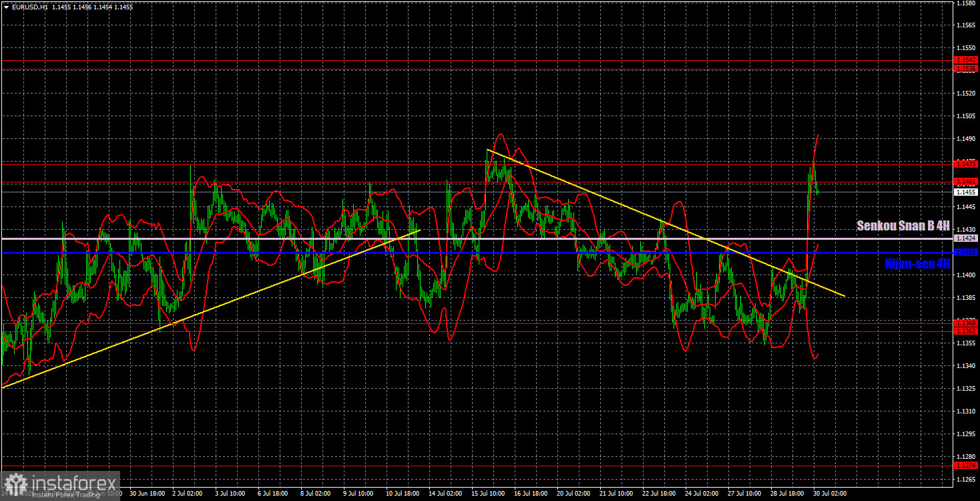Click the 1.1490 price scale label
The height and width of the screenshot is (501, 980).
coord(966,139)
